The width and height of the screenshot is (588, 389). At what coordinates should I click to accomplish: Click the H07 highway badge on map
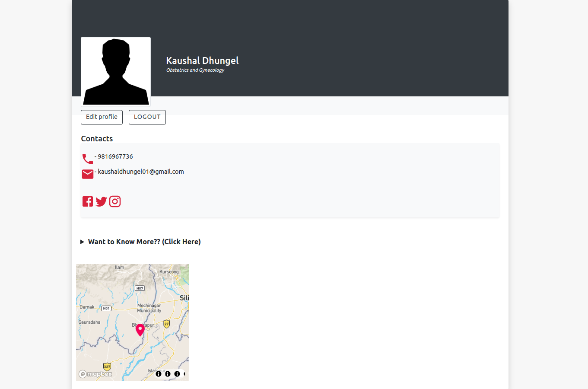click(x=140, y=288)
